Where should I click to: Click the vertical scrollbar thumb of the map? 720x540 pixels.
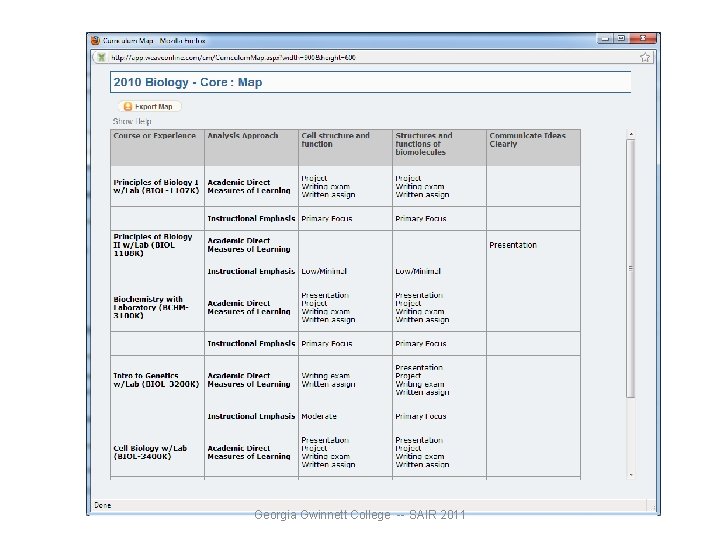pos(631,268)
